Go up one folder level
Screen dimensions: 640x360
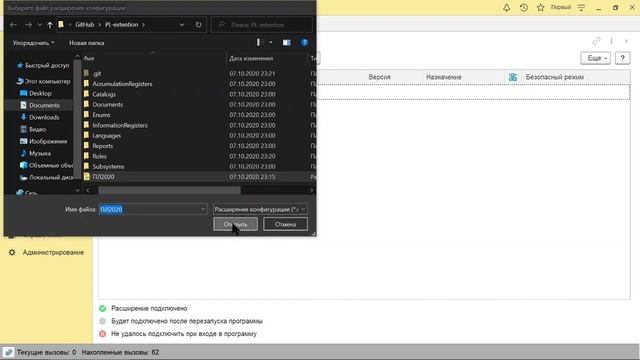[x=50, y=25]
